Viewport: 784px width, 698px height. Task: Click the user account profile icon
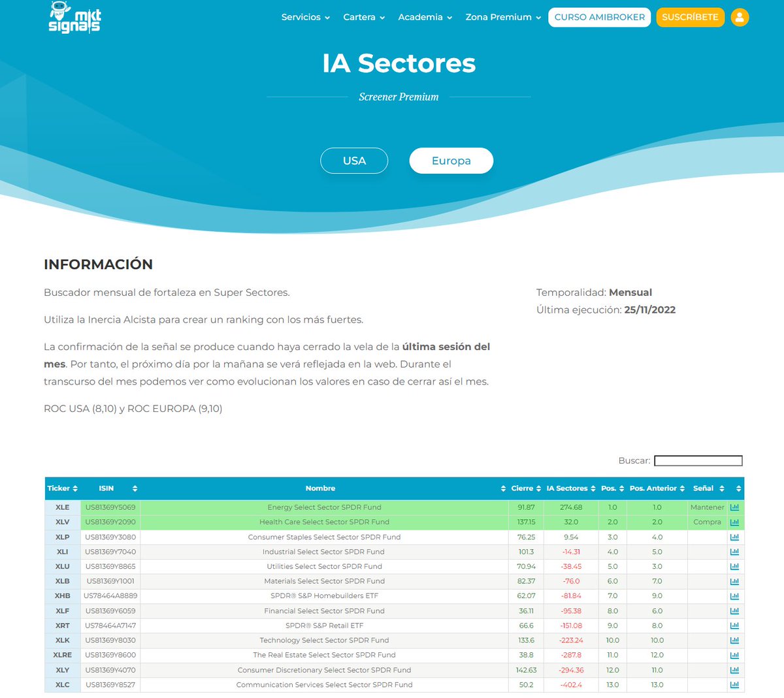(x=740, y=18)
